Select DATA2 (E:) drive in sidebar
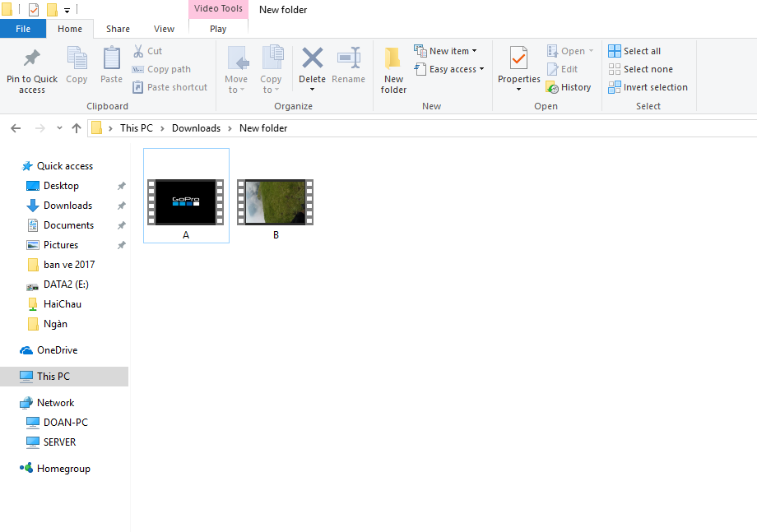757x532 pixels. 66,285
